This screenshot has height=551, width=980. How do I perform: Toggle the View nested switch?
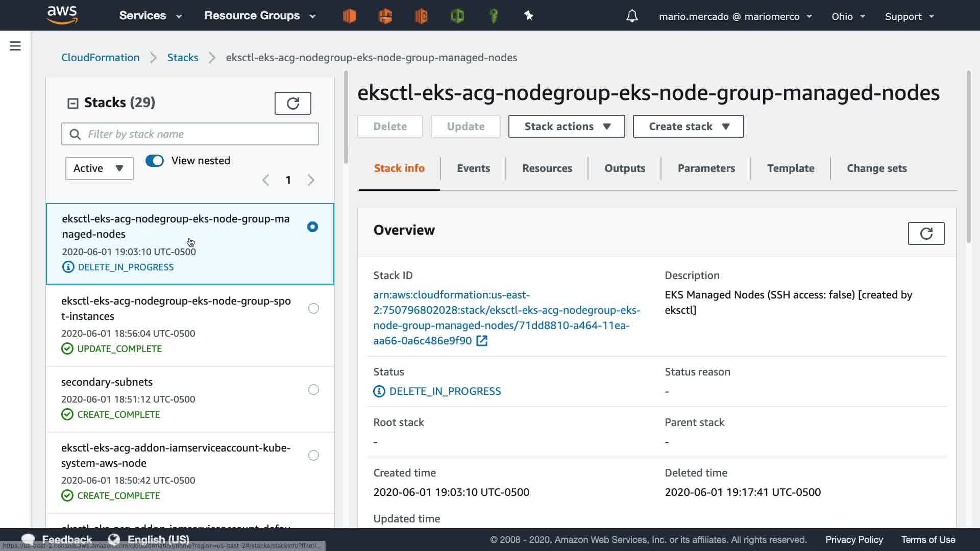(155, 161)
